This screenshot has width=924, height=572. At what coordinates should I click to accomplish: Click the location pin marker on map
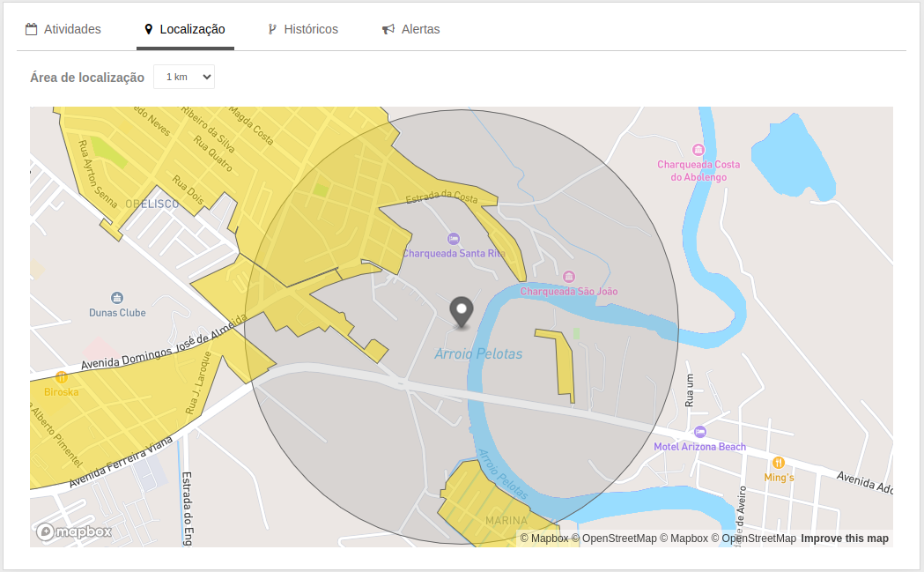click(461, 312)
